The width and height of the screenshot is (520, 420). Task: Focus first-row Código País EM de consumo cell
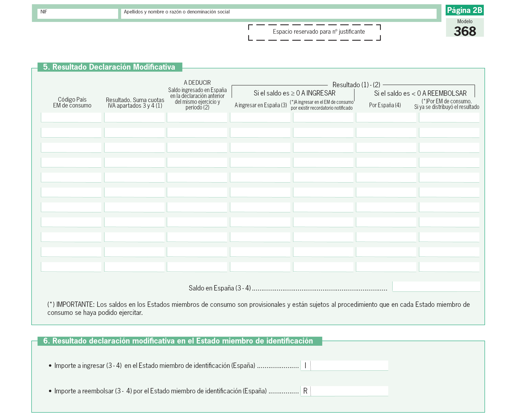click(x=71, y=118)
